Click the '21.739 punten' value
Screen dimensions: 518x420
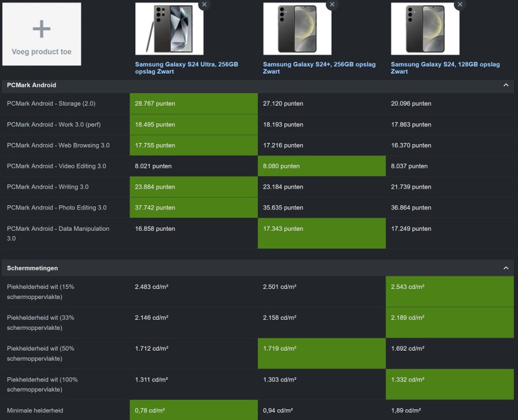pyautogui.click(x=411, y=187)
